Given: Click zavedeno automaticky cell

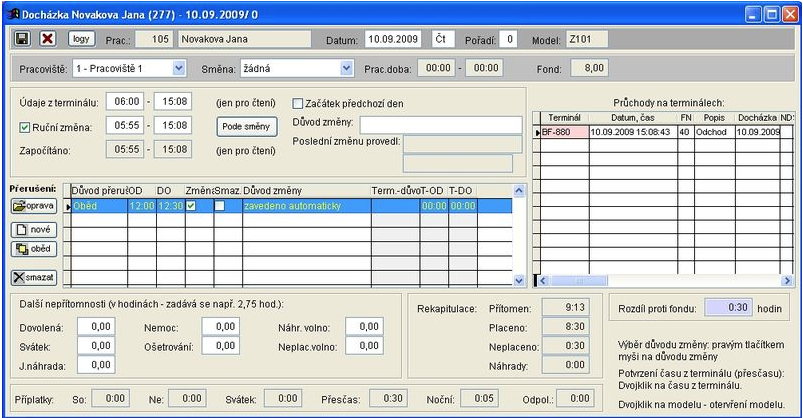Looking at the screenshot, I should pos(307,206).
